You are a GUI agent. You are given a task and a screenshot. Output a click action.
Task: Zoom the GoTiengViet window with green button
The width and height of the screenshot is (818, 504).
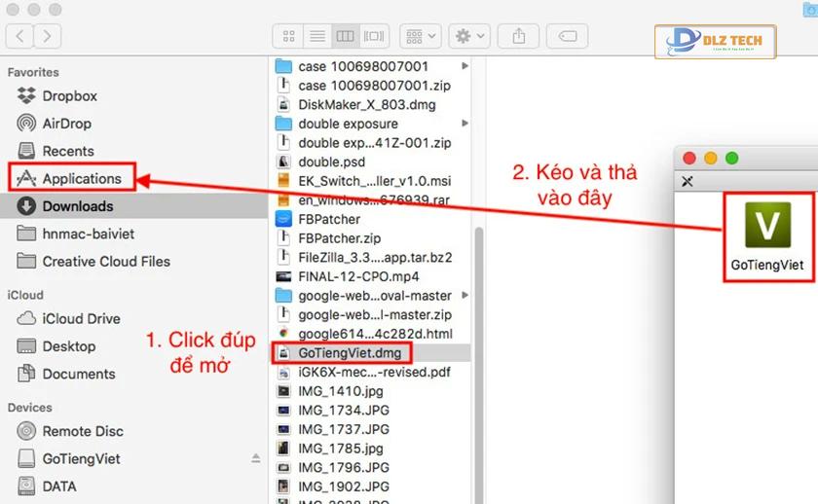tap(732, 158)
